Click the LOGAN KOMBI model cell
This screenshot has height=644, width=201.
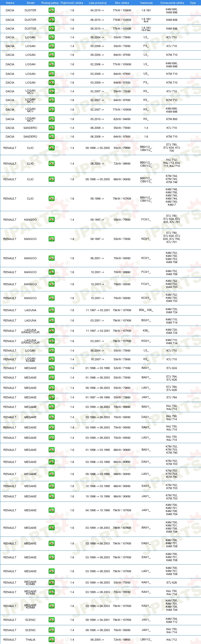pos(30,360)
